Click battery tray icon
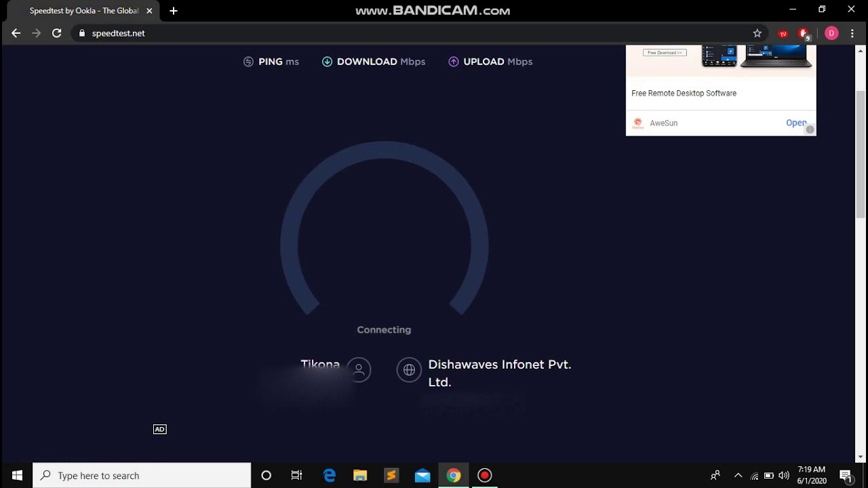868x488 pixels. coord(769,476)
